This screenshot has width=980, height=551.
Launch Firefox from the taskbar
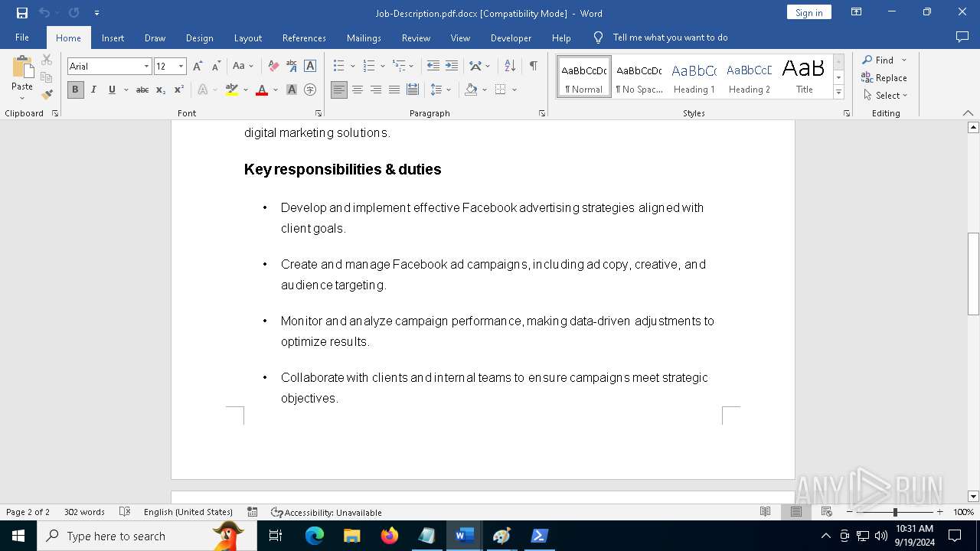point(390,536)
